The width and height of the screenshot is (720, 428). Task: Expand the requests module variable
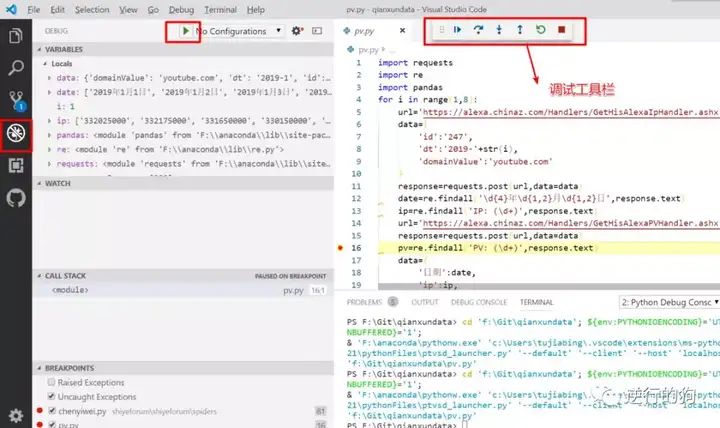(x=49, y=163)
